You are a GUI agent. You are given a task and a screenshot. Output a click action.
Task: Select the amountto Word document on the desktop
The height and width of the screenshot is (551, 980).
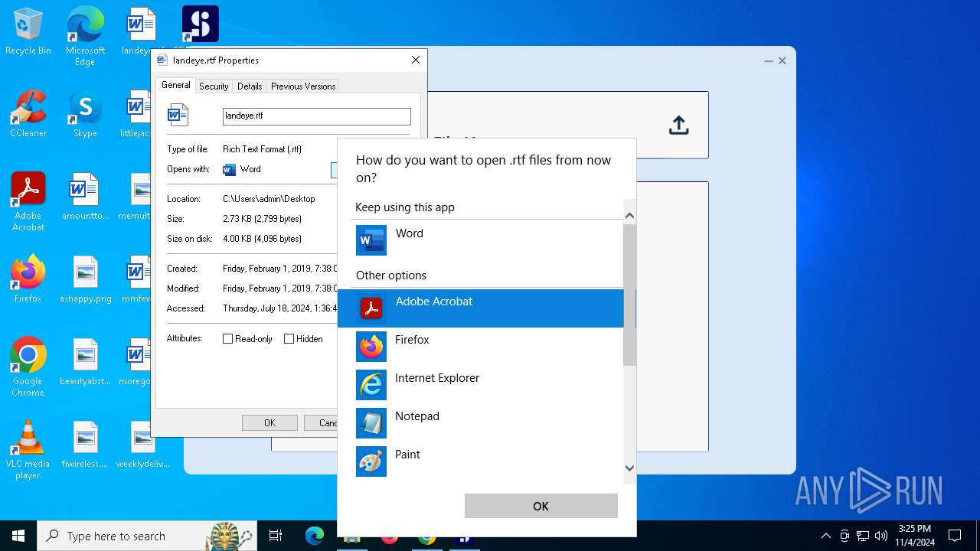pyautogui.click(x=85, y=197)
